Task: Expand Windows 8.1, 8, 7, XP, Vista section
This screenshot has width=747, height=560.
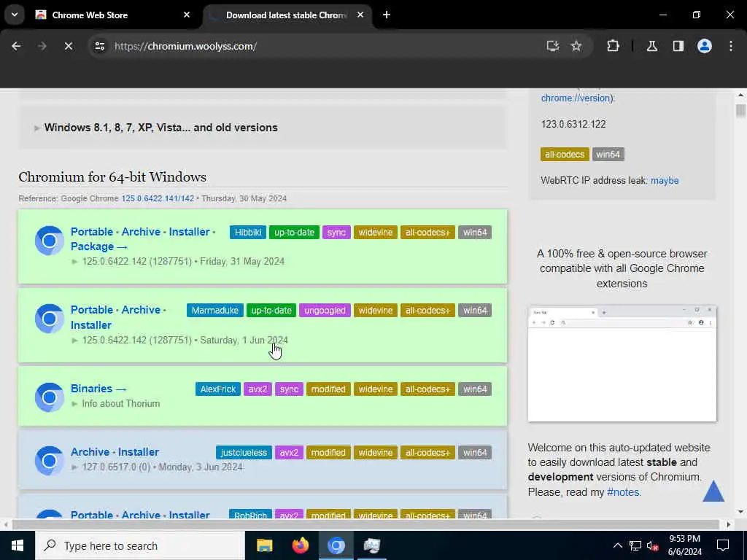Action: pos(160,128)
